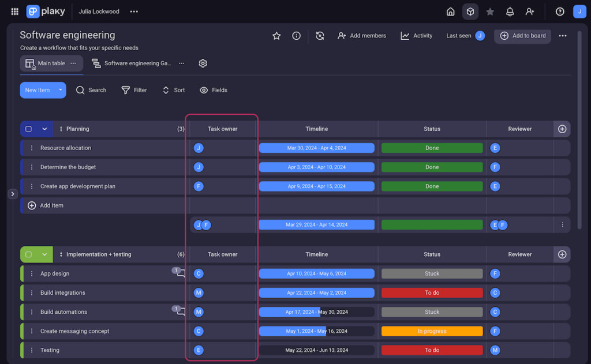Viewport: 591px width, 364px height.
Task: Click the home icon in top bar
Action: (450, 12)
